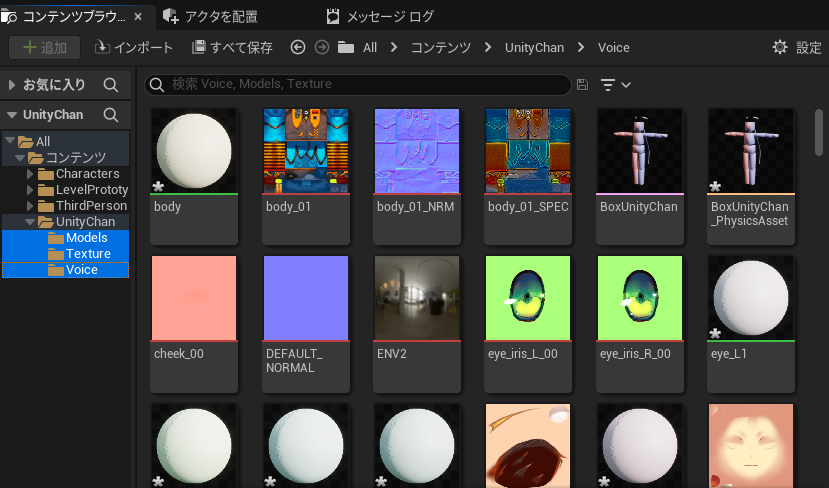This screenshot has height=488, width=829.
Task: Collapse the All tree node arrow
Action: [10, 141]
